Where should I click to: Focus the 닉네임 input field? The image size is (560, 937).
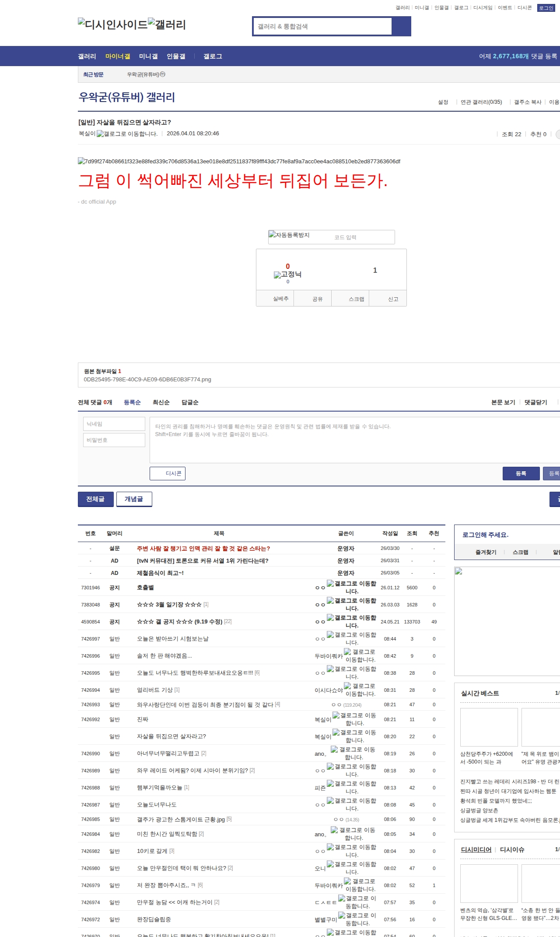[x=114, y=424]
